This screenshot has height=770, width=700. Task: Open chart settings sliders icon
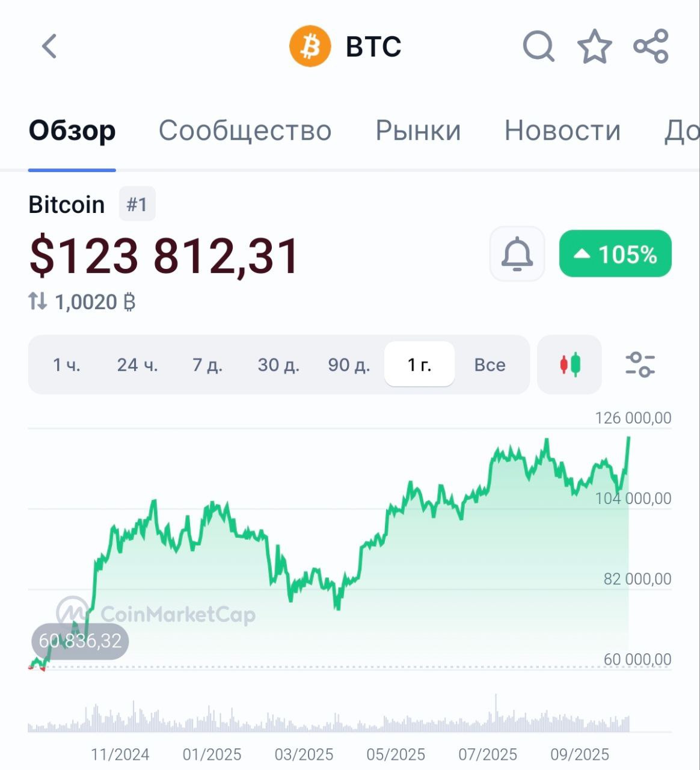(x=640, y=365)
